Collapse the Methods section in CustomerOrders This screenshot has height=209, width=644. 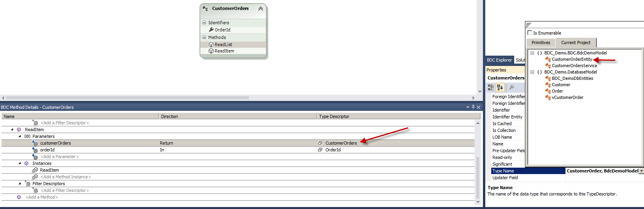[x=204, y=37]
